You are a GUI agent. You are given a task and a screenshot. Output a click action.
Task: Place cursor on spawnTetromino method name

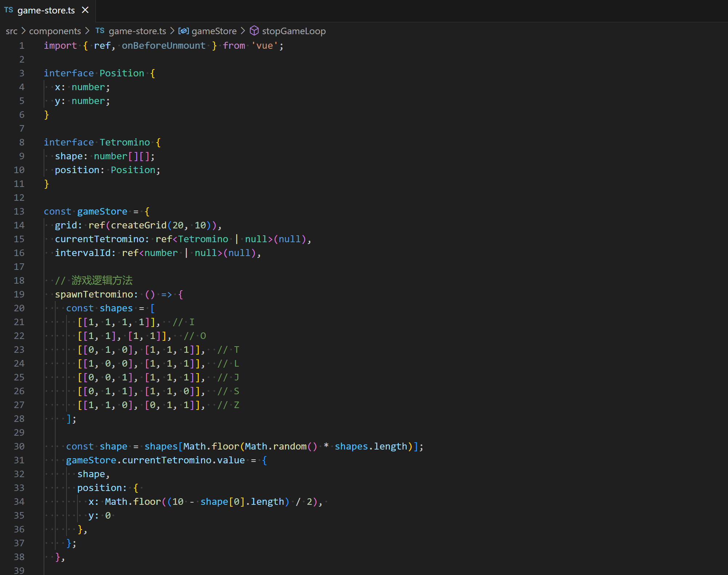94,294
